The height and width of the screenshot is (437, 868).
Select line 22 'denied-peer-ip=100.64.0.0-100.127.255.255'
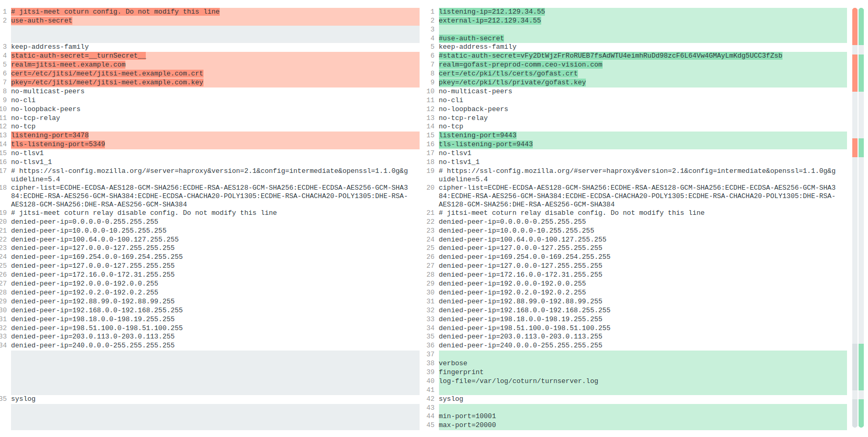(x=95, y=239)
